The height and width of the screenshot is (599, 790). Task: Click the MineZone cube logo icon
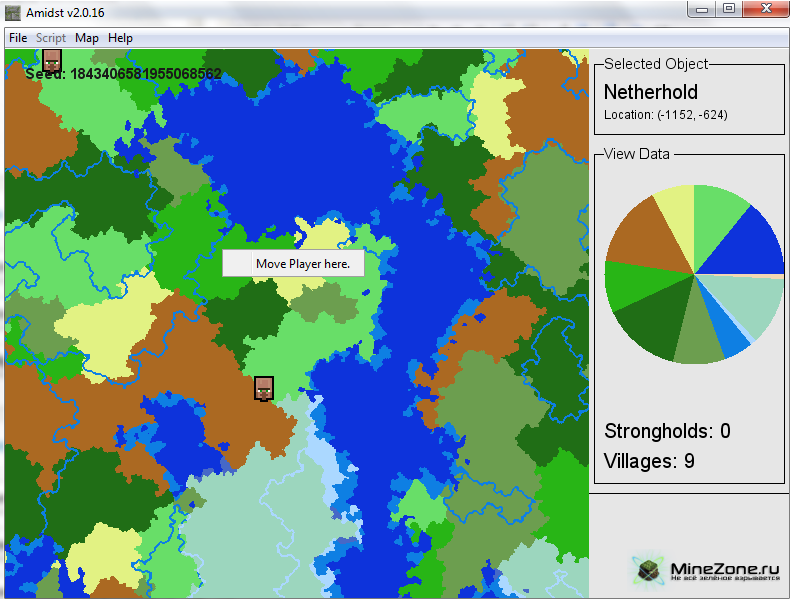pyautogui.click(x=648, y=568)
